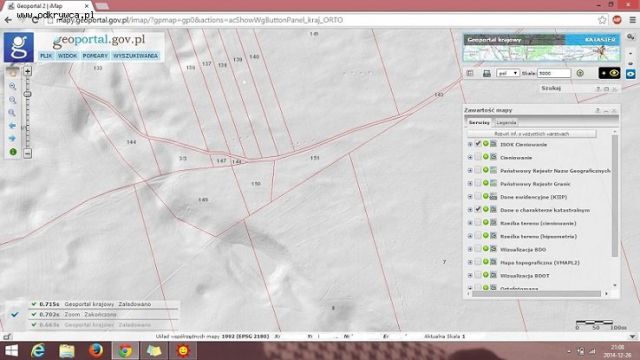Viewport: 640px width, 360px height.
Task: Go to previous map view with left arrow
Action: [x=12, y=126]
